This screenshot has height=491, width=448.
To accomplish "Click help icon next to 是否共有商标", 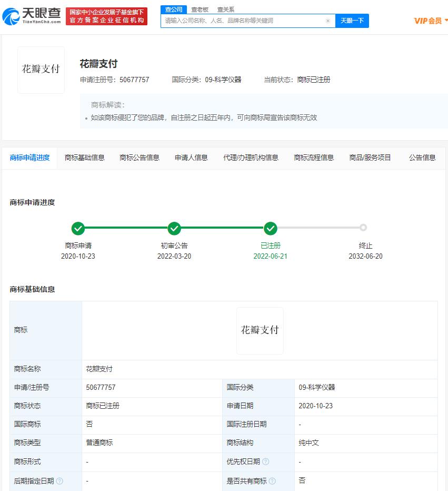I will (x=273, y=481).
